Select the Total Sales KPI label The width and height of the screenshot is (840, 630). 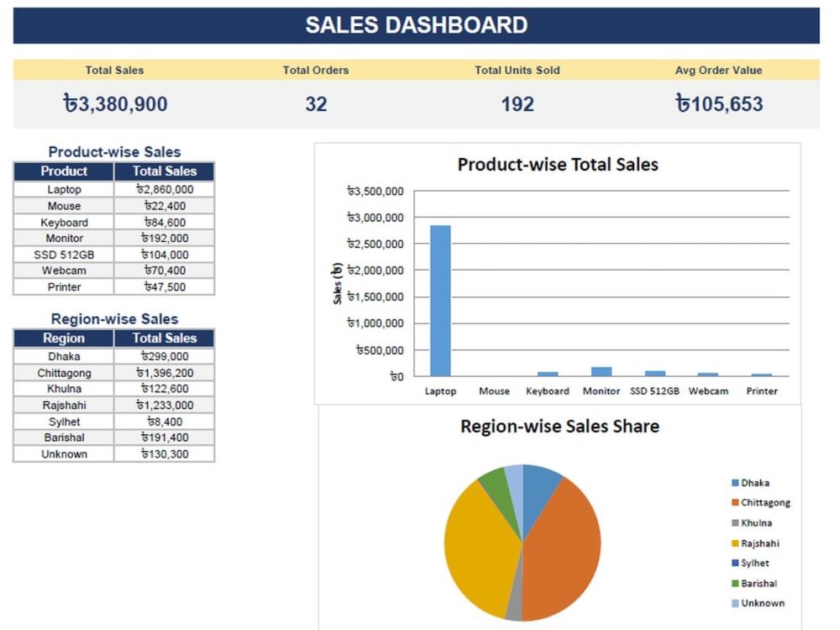114,71
